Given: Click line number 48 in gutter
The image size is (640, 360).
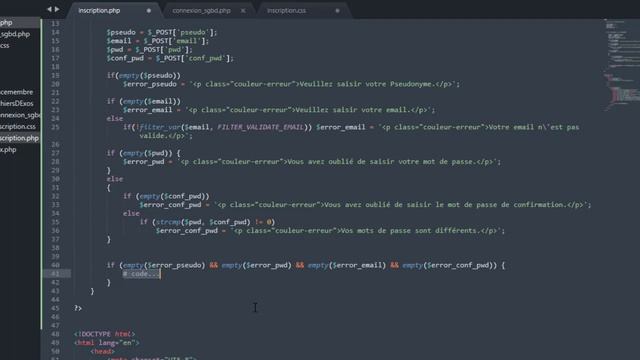Looking at the screenshot, I should pos(56,334).
